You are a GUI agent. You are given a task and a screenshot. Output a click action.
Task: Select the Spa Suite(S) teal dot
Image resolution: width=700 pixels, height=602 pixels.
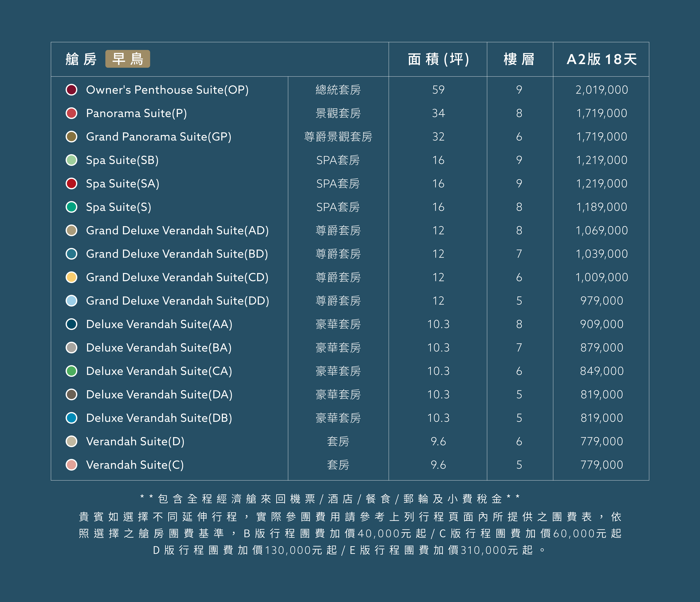pos(71,207)
